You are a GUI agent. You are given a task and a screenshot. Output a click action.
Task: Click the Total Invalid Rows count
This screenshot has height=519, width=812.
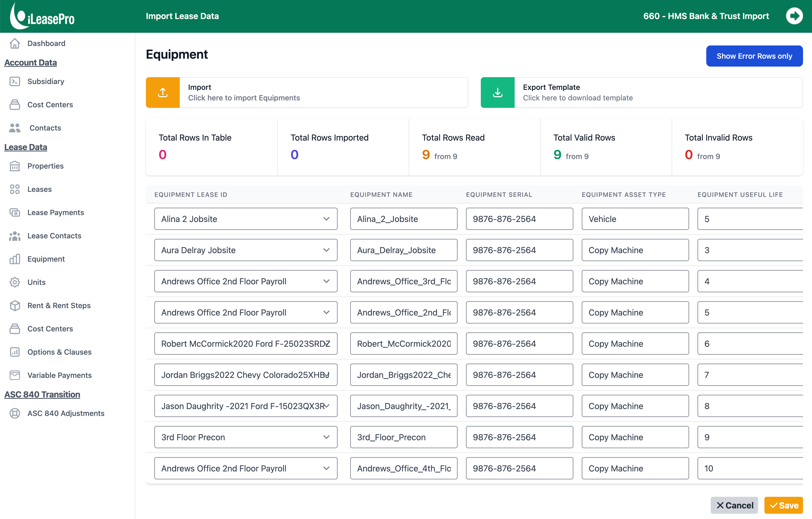[x=689, y=155]
